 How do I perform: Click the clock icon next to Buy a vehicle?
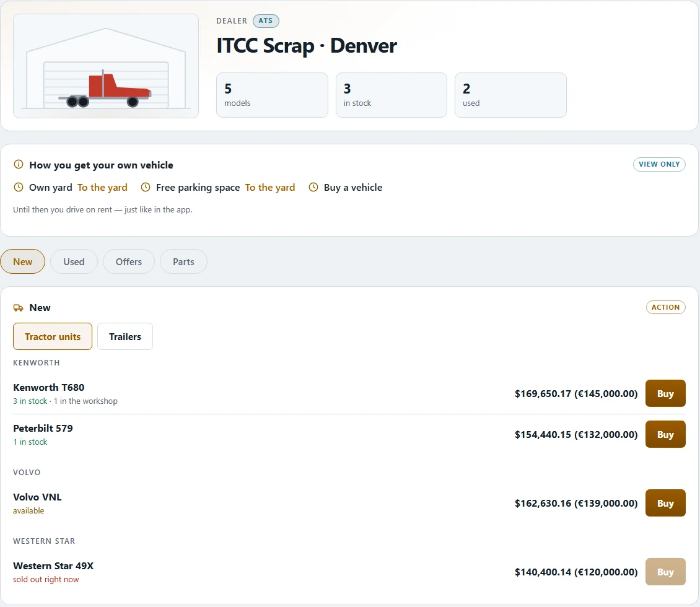pos(313,188)
